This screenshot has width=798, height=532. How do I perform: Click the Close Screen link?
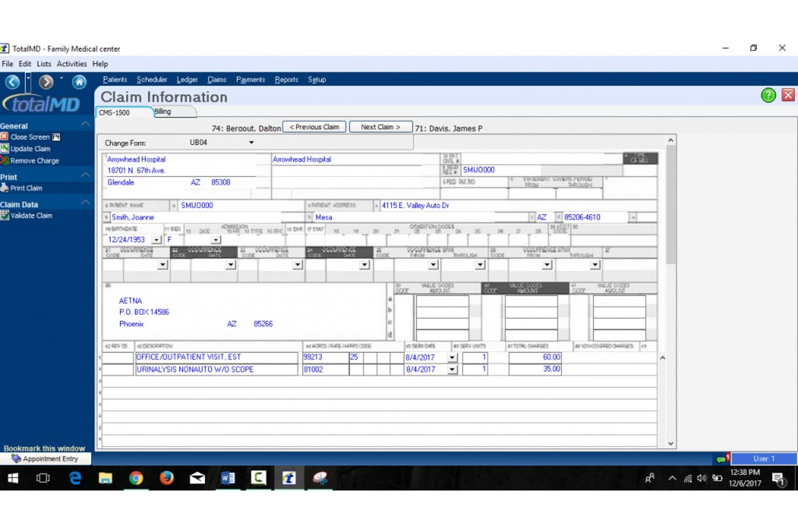pos(30,137)
